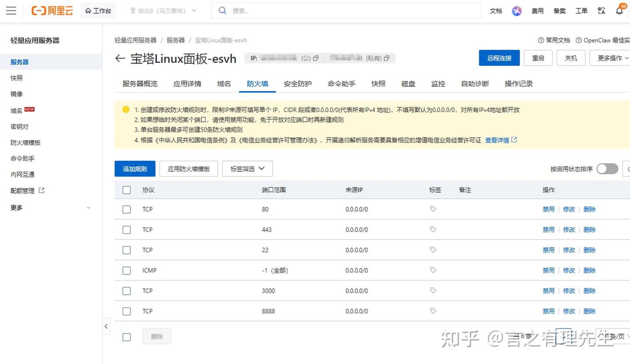Screen dimensions: 630x364
Task: Switch to the 安全防护 tab
Action: [x=297, y=83]
